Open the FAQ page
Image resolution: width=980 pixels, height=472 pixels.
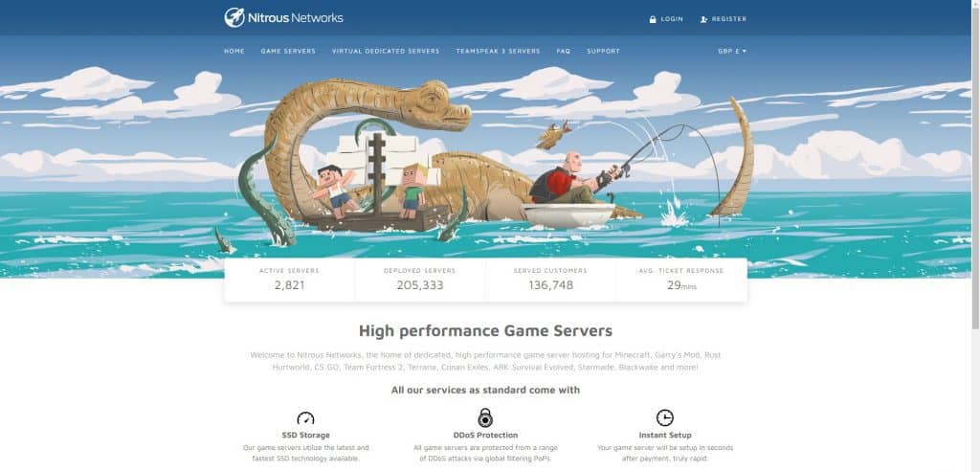click(x=564, y=52)
